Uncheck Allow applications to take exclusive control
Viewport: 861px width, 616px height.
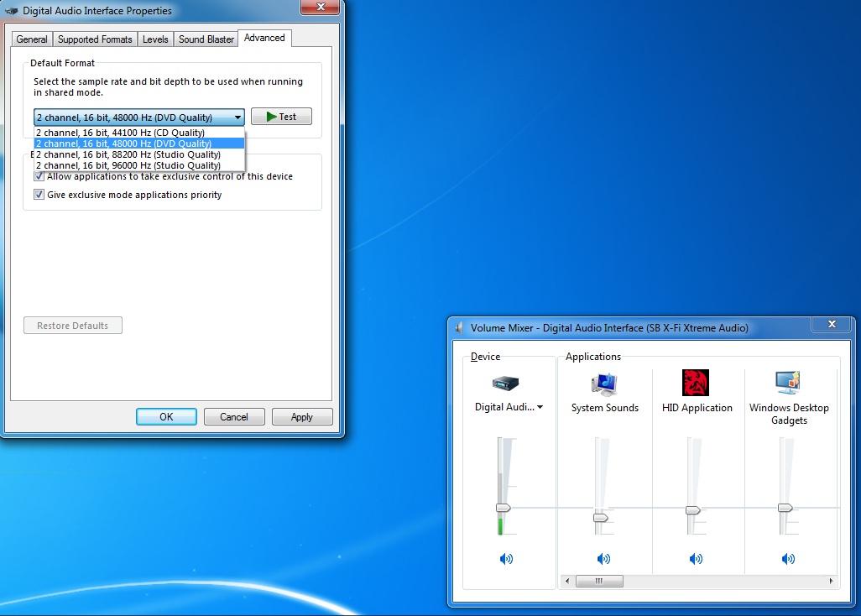point(39,176)
